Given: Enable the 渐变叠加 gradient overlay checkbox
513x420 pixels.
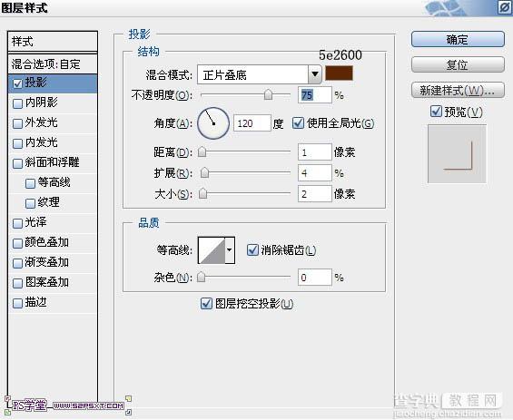Looking at the screenshot, I should click(17, 263).
